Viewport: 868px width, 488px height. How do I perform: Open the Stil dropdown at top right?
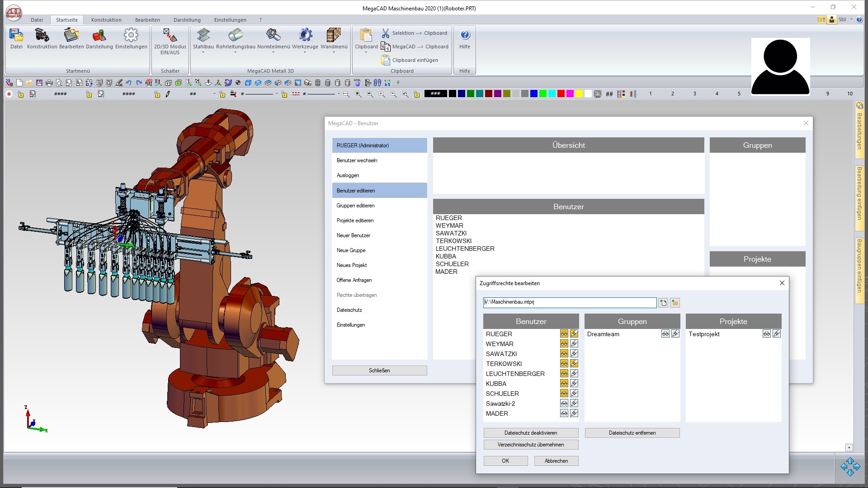851,19
